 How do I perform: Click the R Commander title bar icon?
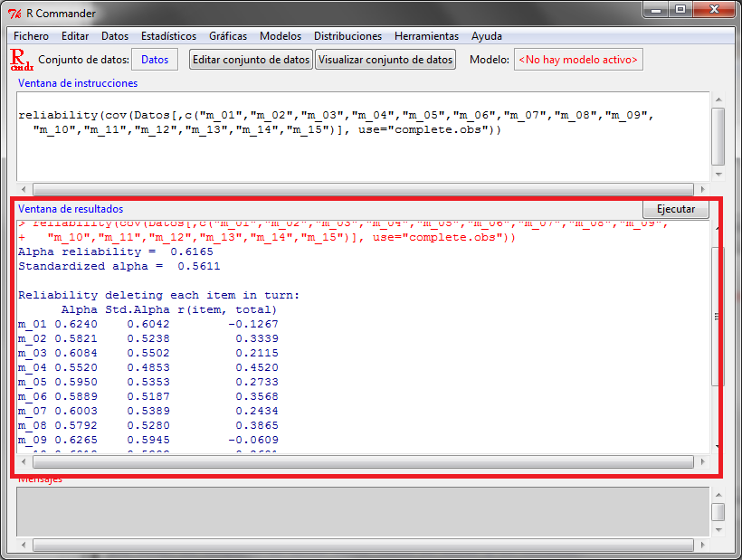(14, 14)
